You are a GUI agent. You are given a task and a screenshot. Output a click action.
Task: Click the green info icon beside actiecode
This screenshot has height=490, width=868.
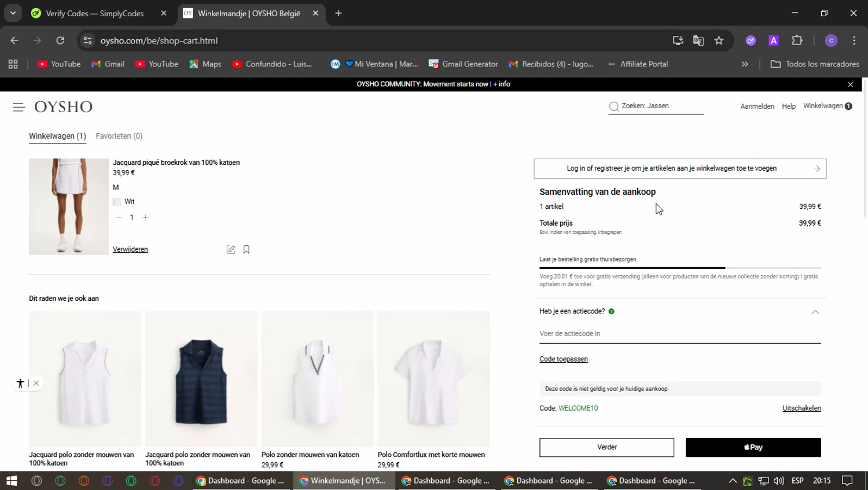point(612,311)
